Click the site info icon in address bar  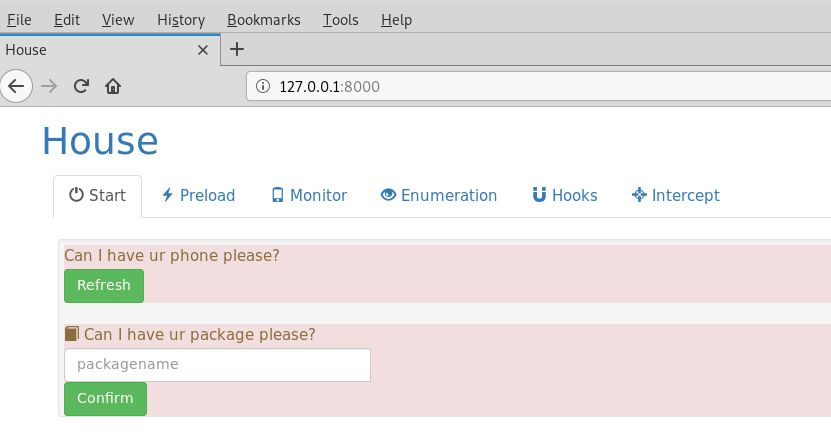point(264,87)
